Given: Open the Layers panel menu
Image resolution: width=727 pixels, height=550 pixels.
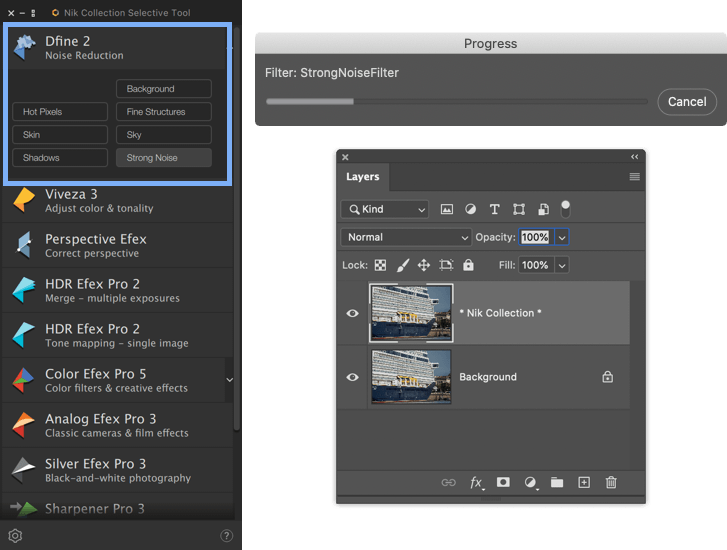Looking at the screenshot, I should (x=634, y=176).
